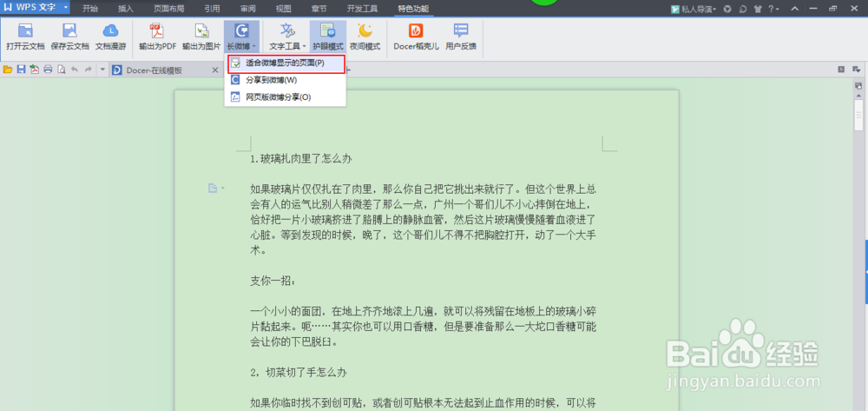The image size is (868, 411).
Task: Click the redo arrow icon
Action: pos(88,70)
